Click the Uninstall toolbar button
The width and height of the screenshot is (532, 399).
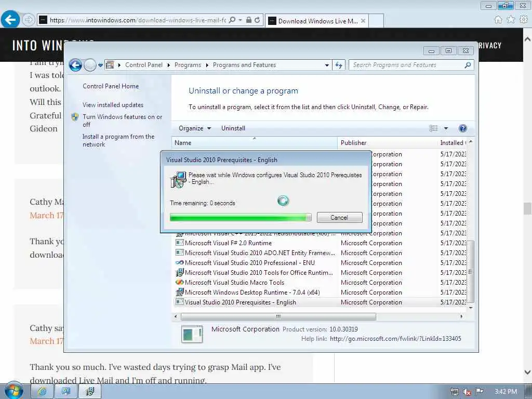point(233,128)
